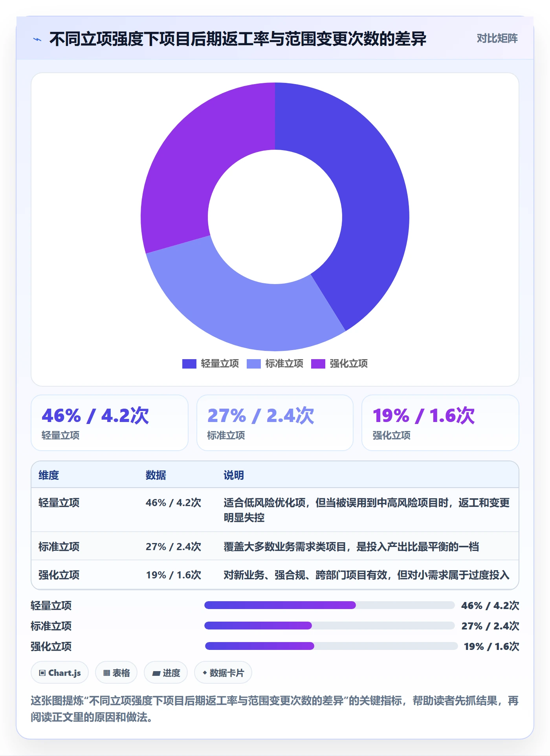This screenshot has height=756, width=550.
Task: Click the description starting with 适合低风险优化项
Action: click(367, 510)
